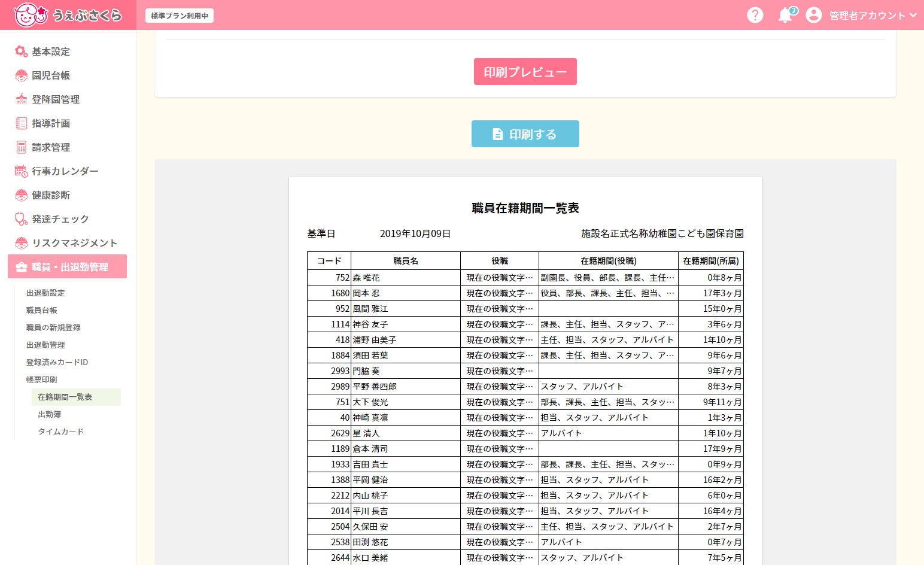Click the 水口 美緒 name cell
Image resolution: width=924 pixels, height=565 pixels.
tap(406, 558)
